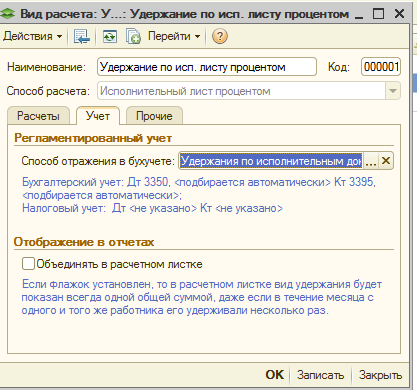Clear the Способ отражения field with X
This screenshot has height=390, width=417.
pyautogui.click(x=386, y=161)
